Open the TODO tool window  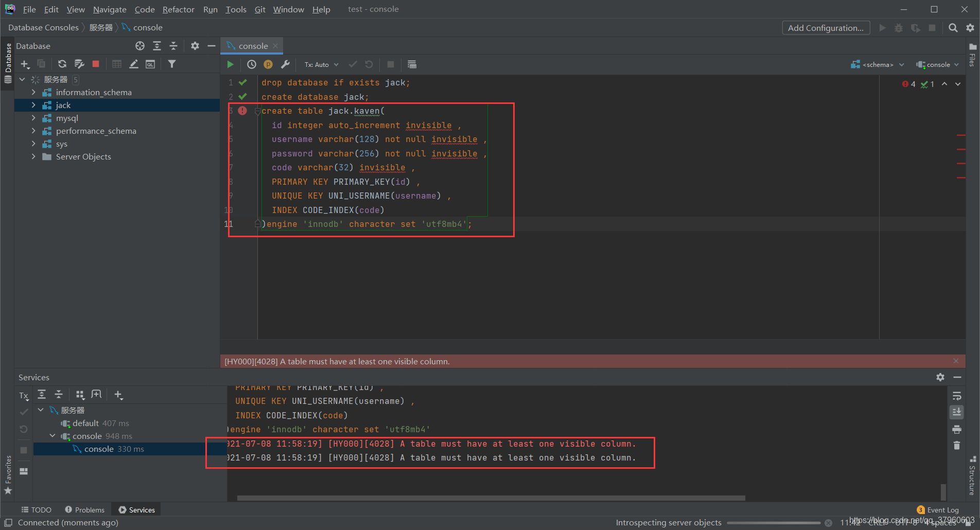point(36,509)
